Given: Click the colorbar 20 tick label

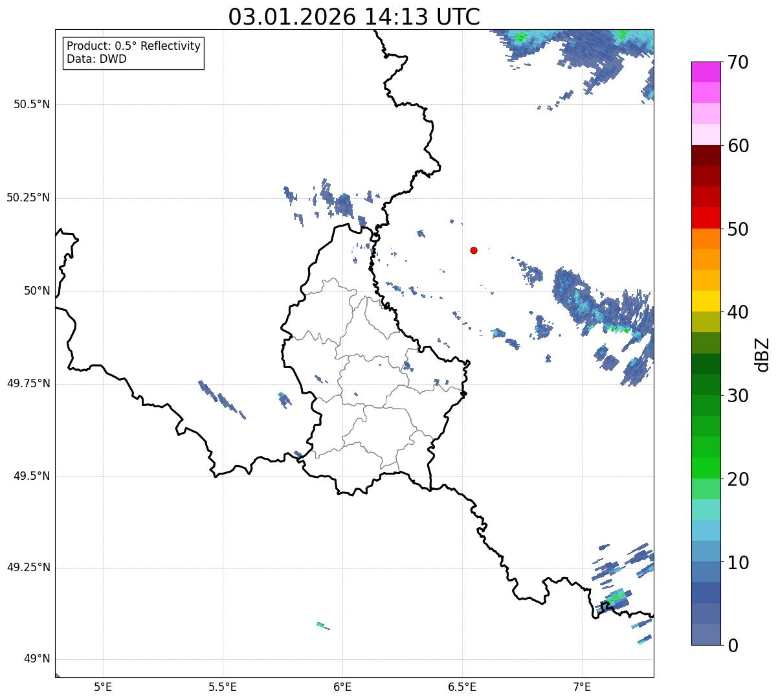Looking at the screenshot, I should tap(739, 479).
